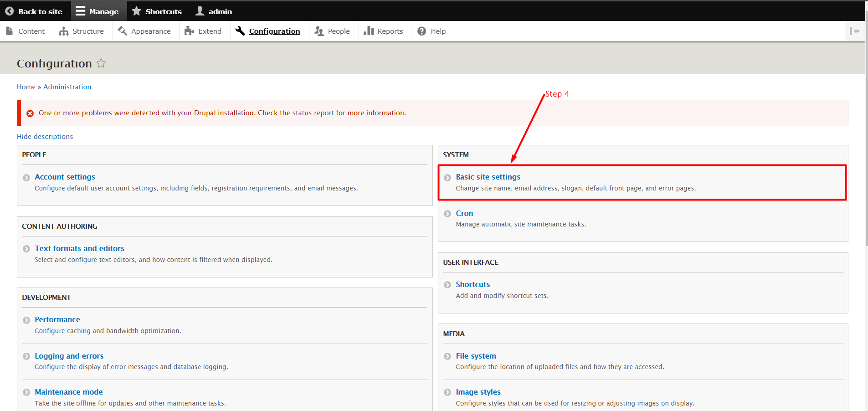Open the status report link
Screen dimensions: 868x411
313,113
